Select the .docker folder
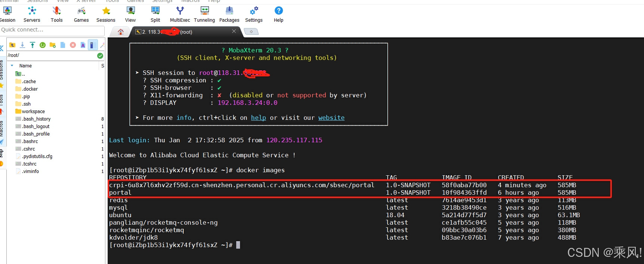This screenshot has height=264, width=644. coord(27,89)
